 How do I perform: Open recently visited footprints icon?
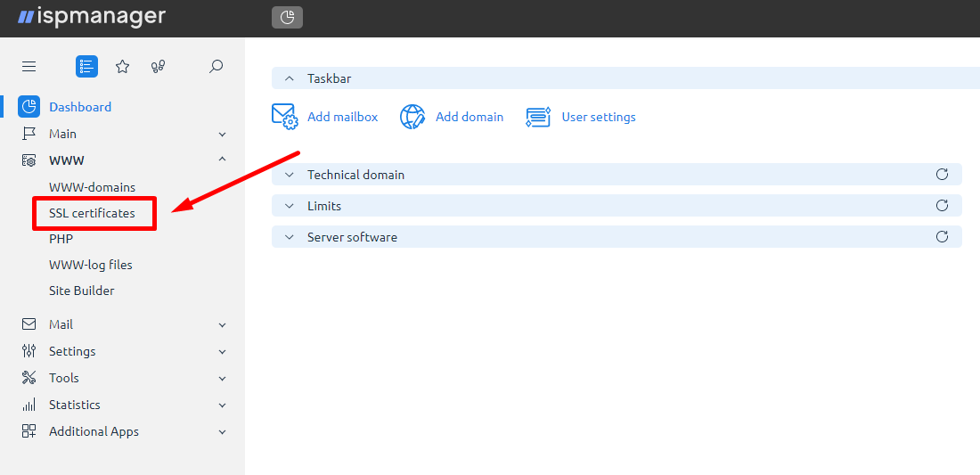158,66
